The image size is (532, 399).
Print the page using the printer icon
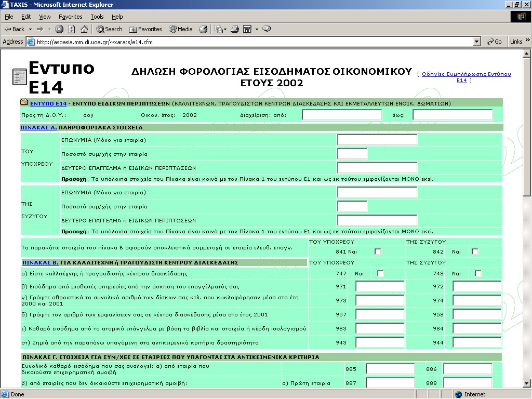click(235, 29)
